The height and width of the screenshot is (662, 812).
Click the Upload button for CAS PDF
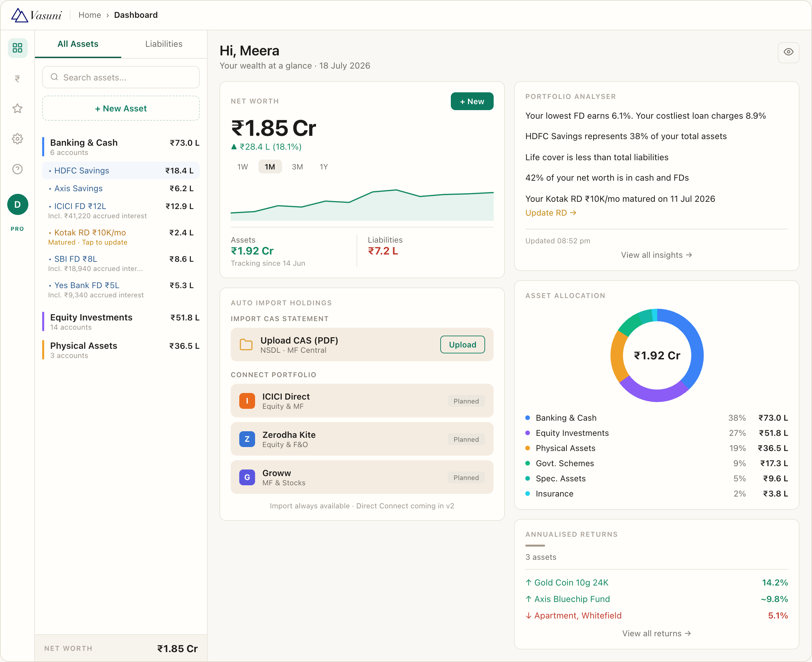[x=462, y=345]
